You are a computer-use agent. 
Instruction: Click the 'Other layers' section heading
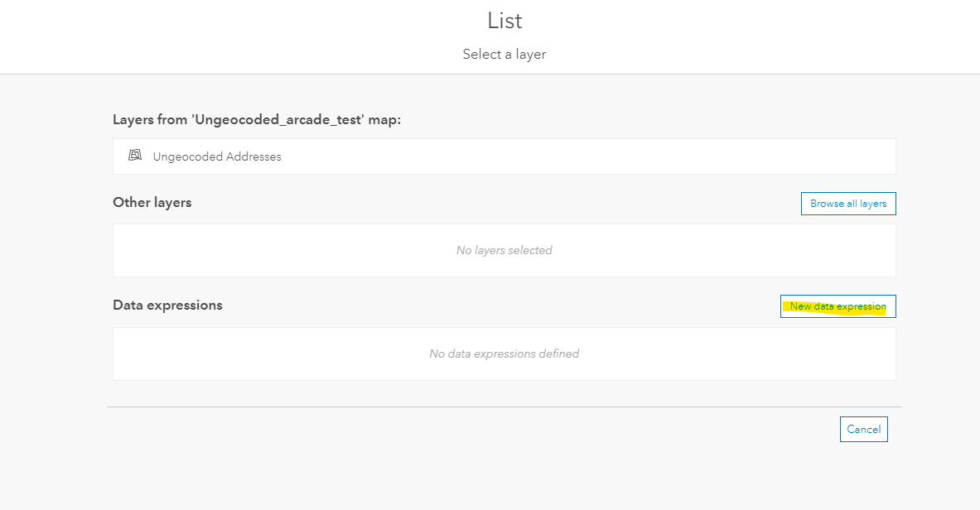[152, 202]
